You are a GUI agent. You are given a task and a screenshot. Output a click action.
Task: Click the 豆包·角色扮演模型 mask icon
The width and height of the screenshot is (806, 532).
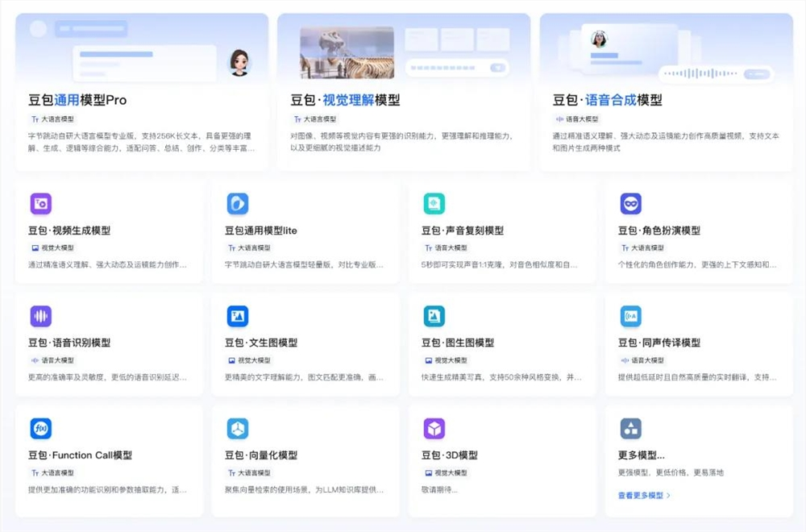click(630, 204)
